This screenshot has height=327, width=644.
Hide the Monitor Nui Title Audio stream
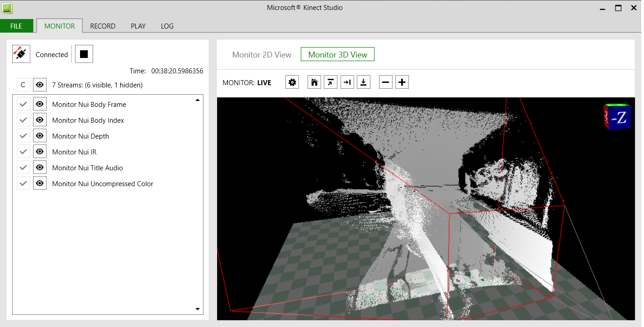pyautogui.click(x=40, y=168)
